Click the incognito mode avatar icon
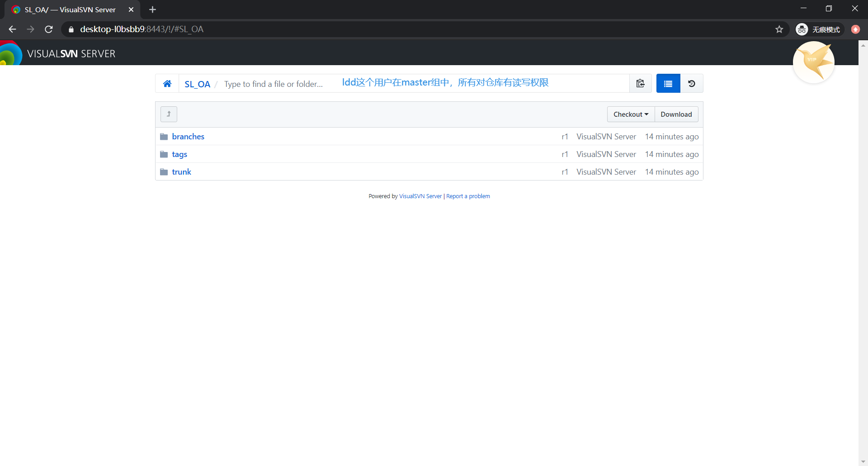The image size is (868, 466). coord(802,29)
